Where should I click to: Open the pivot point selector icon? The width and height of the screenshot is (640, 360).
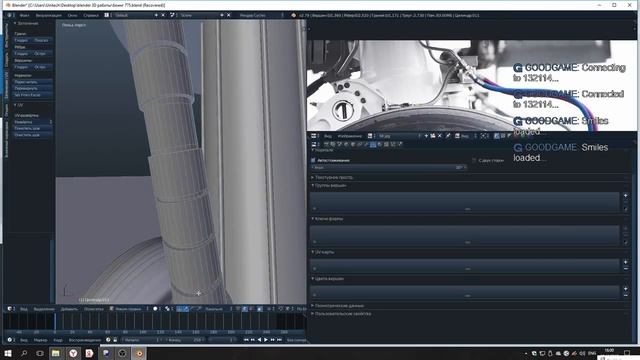click(x=168, y=309)
